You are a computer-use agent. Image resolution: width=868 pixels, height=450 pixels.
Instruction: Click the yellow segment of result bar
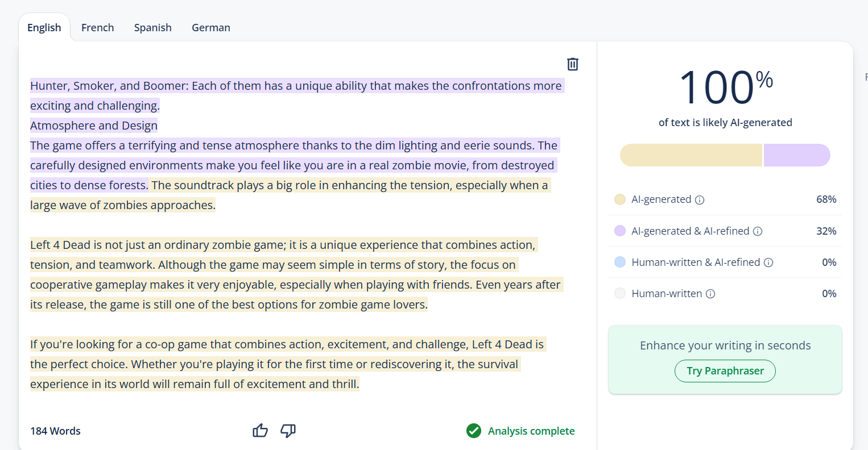[x=691, y=155]
